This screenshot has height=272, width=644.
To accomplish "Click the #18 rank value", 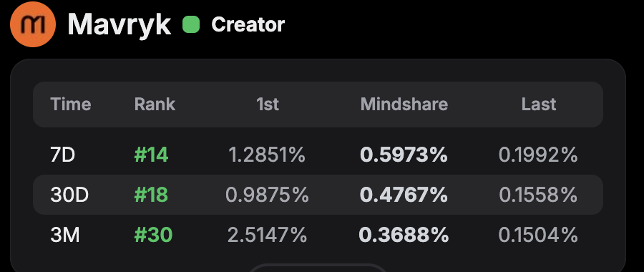I will tap(151, 195).
